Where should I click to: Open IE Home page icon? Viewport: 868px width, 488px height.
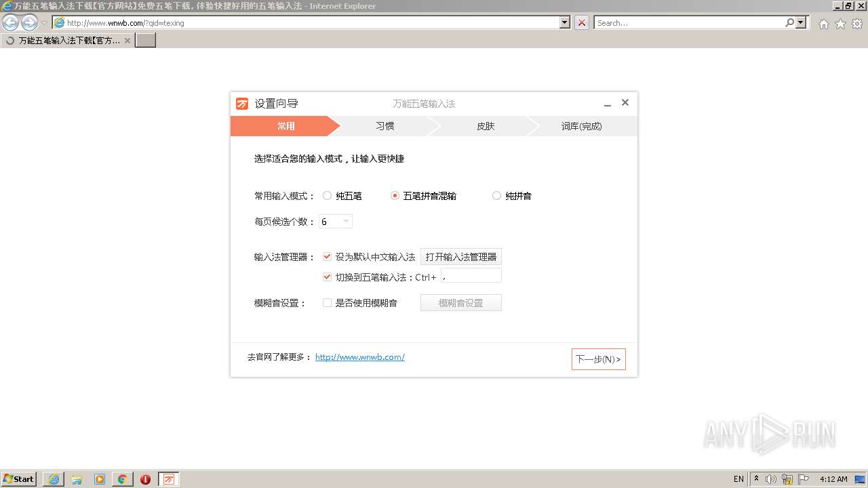coord(823,24)
